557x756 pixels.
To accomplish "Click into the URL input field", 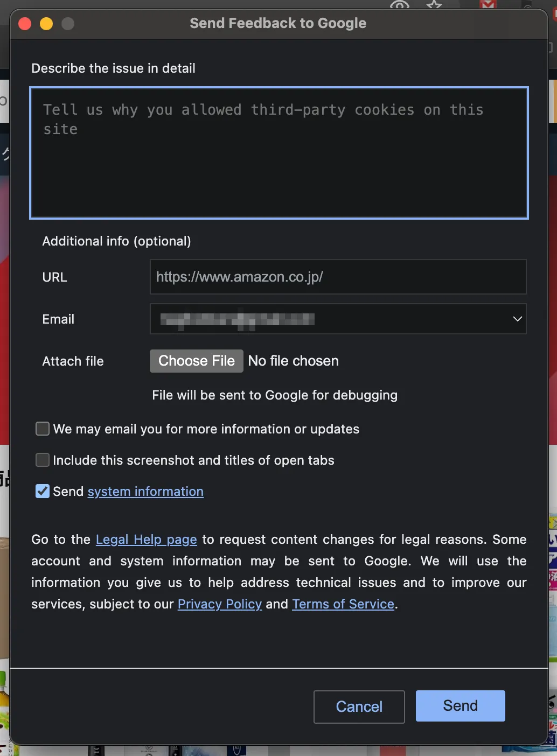I will [338, 277].
